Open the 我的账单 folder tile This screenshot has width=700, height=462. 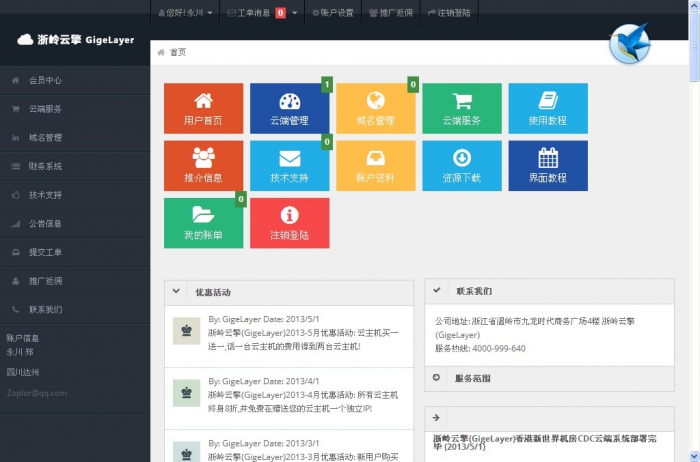pos(203,223)
